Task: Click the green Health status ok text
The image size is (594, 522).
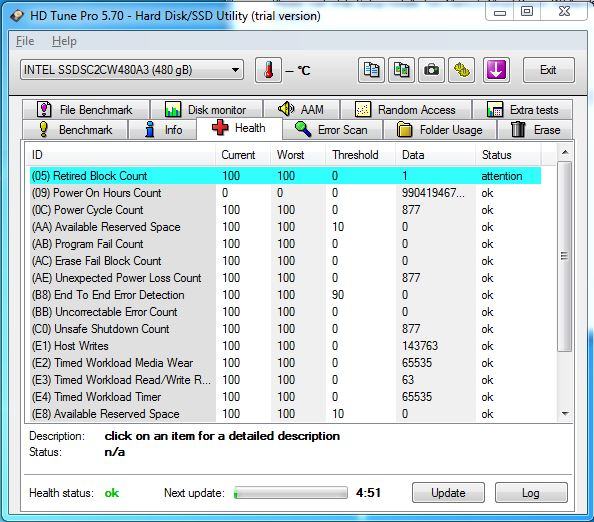Action: coord(112,493)
